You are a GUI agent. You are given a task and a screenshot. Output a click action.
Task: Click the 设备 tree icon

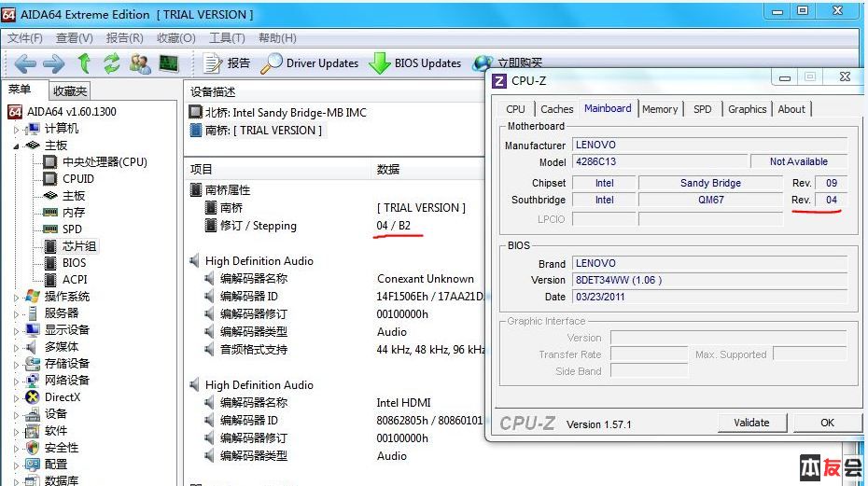(x=34, y=414)
